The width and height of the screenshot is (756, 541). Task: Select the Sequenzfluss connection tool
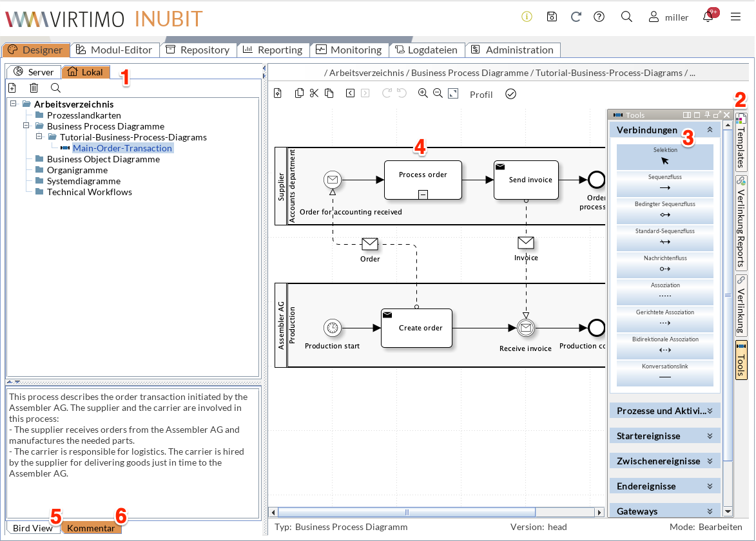pos(664,180)
